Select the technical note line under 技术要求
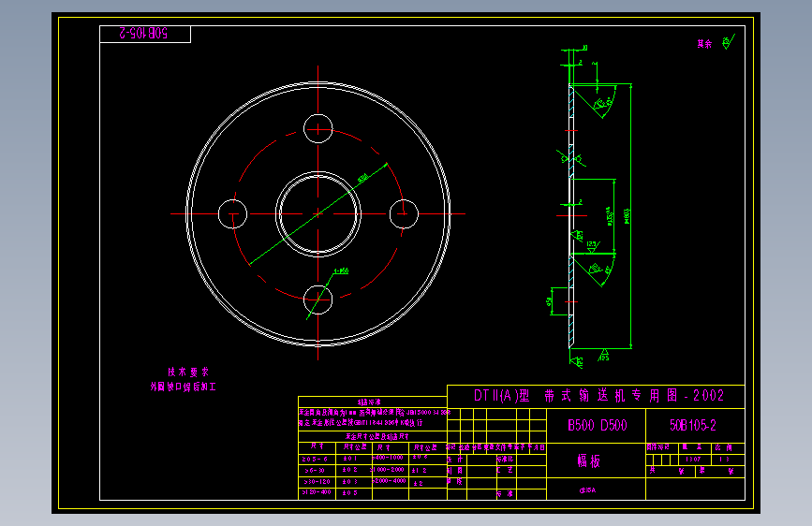812x526 pixels. (183, 387)
